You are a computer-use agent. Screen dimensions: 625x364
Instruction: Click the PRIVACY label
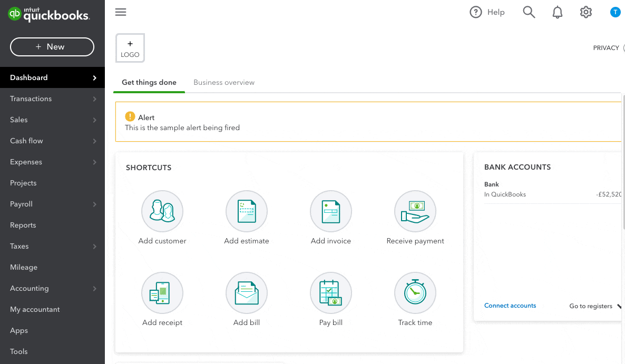(606, 48)
